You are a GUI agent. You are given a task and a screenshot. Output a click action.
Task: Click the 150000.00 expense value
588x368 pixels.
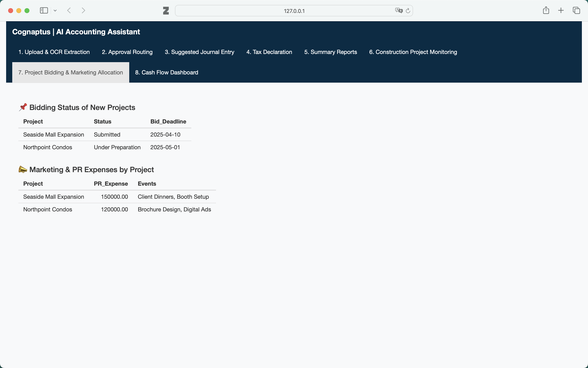coord(115,197)
